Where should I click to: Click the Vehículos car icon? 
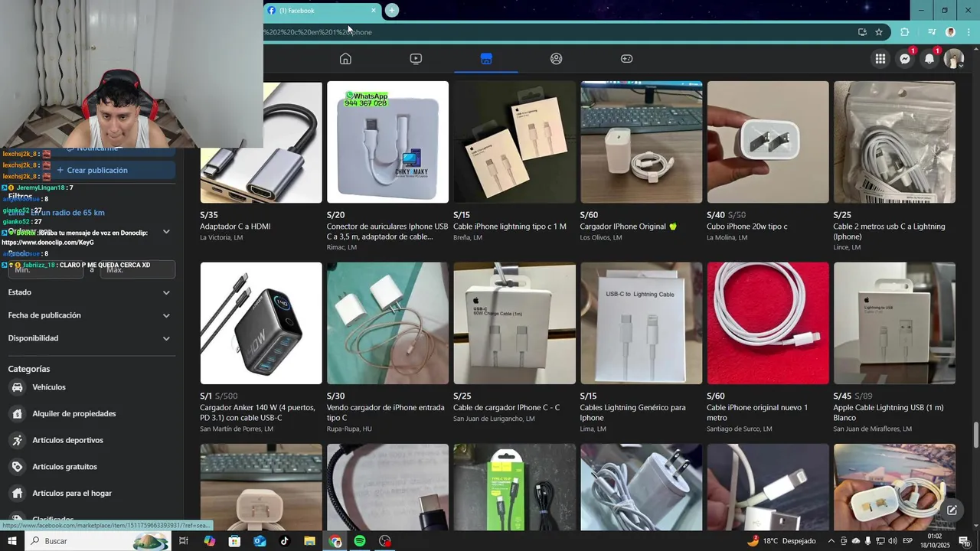[17, 387]
